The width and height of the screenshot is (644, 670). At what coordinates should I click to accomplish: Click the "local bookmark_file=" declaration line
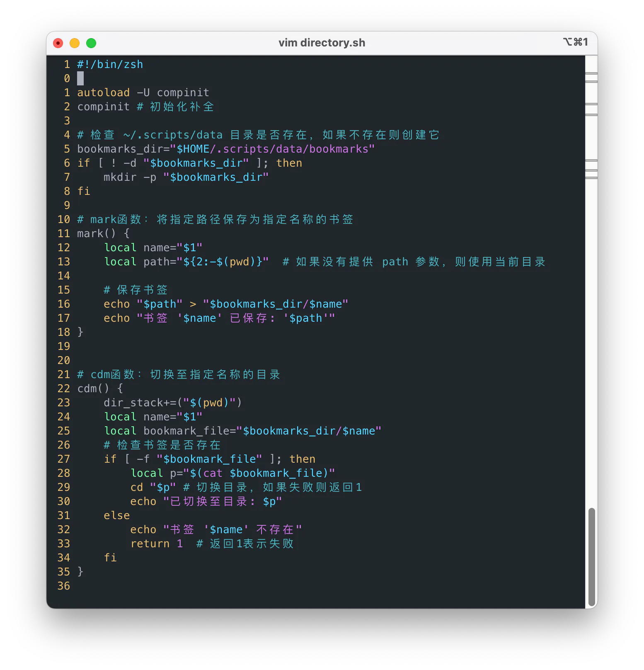click(242, 431)
